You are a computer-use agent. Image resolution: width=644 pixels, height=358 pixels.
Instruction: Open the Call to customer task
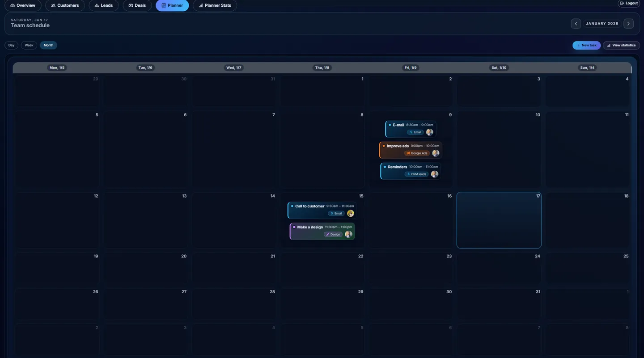pyautogui.click(x=322, y=210)
